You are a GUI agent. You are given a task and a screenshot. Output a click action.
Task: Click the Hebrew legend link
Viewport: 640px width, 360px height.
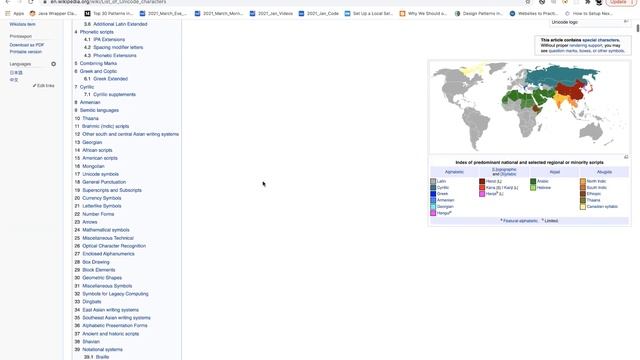(544, 188)
